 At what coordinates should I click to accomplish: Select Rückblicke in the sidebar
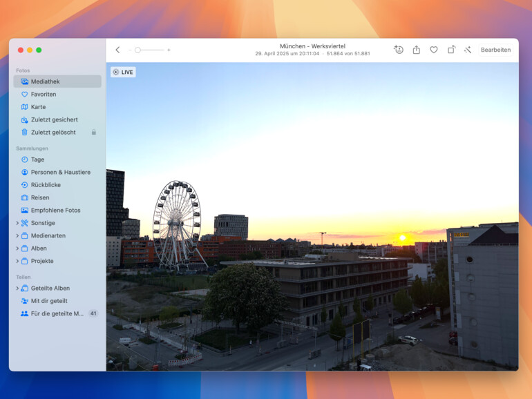(x=46, y=185)
